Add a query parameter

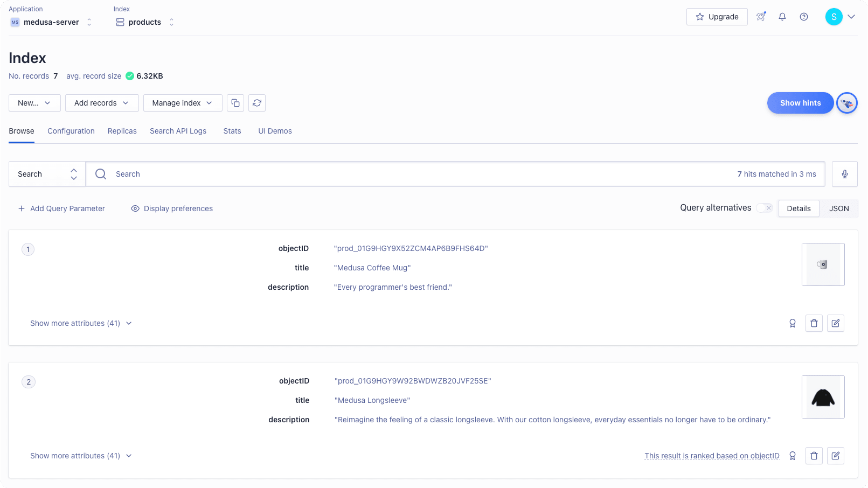[61, 208]
